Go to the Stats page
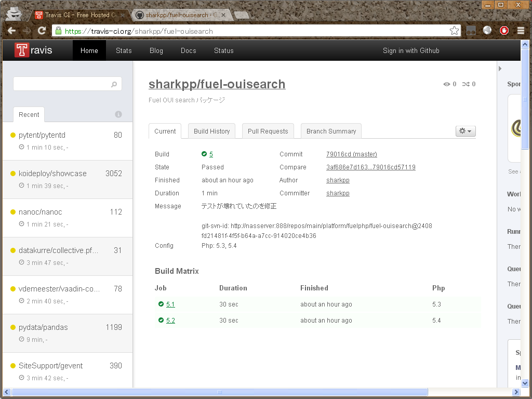The width and height of the screenshot is (532, 399). click(x=124, y=50)
